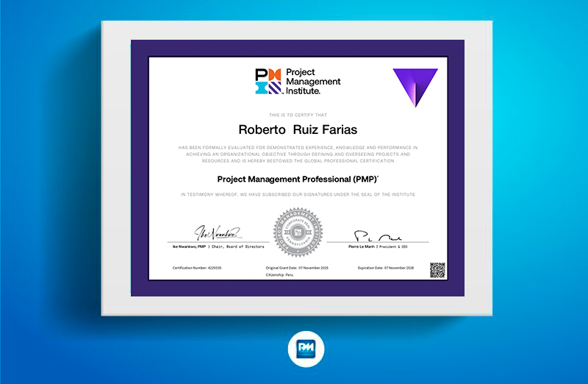
Task: Click 'Certification Number: 4229335' text
Action: 197,268
